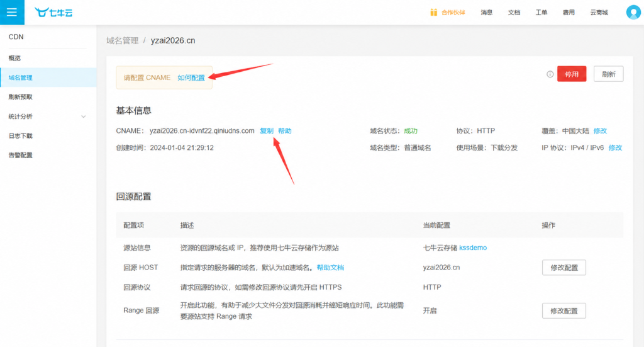Viewport: 644px width, 347px height.
Task: Click the 回源协议 row label
Action: (137, 287)
